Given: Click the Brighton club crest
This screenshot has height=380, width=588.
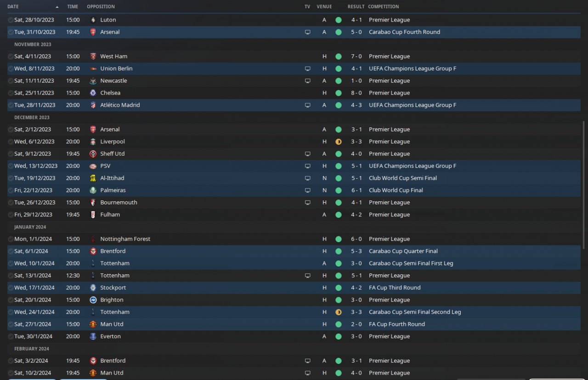Looking at the screenshot, I should click(93, 300).
